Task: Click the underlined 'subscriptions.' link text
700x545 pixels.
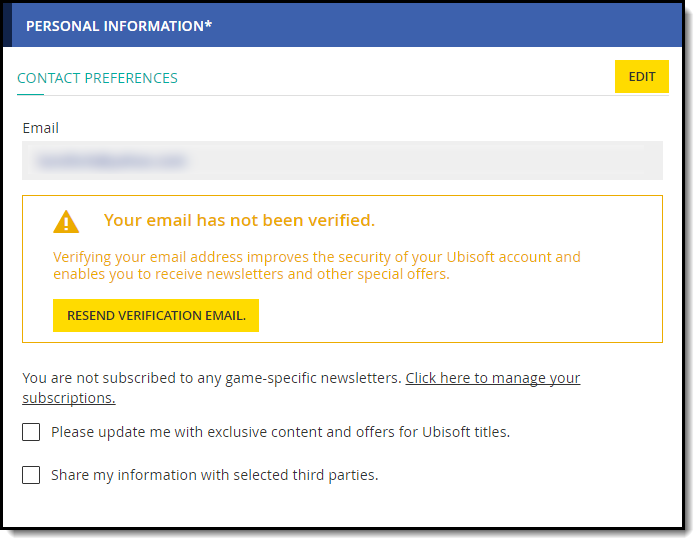Action: click(69, 398)
